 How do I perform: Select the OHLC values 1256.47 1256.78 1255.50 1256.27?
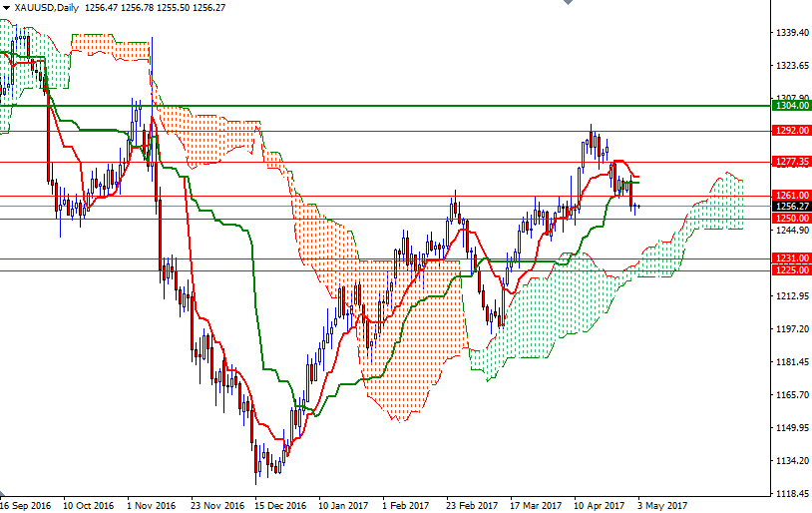click(x=155, y=8)
